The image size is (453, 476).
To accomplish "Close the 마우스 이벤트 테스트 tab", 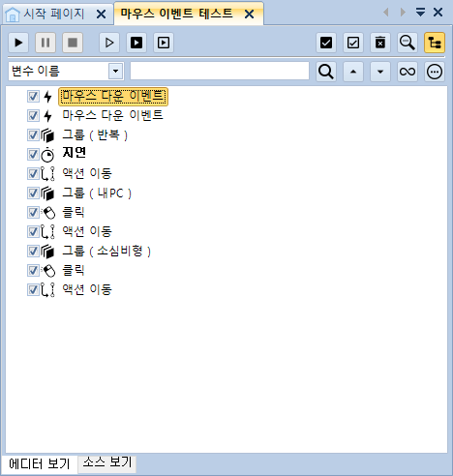I will click(x=249, y=15).
